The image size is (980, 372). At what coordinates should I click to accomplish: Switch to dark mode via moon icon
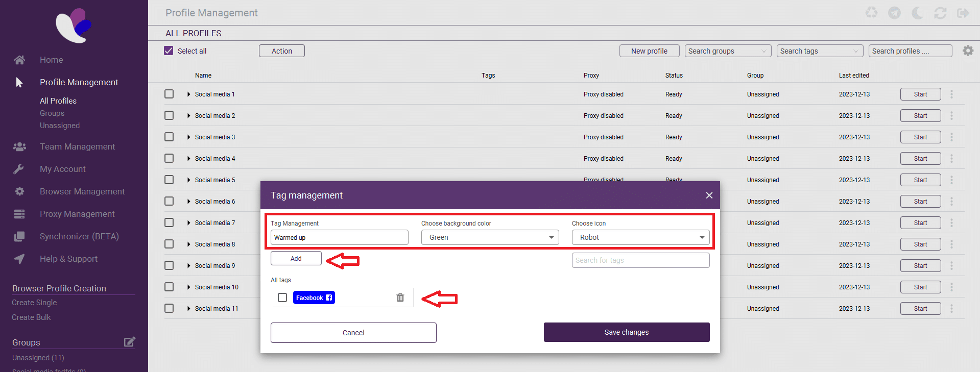click(x=917, y=13)
